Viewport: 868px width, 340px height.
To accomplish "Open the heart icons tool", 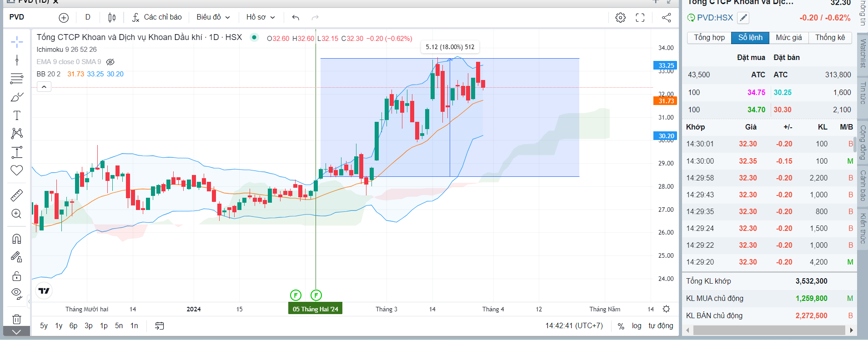I will click(x=17, y=170).
